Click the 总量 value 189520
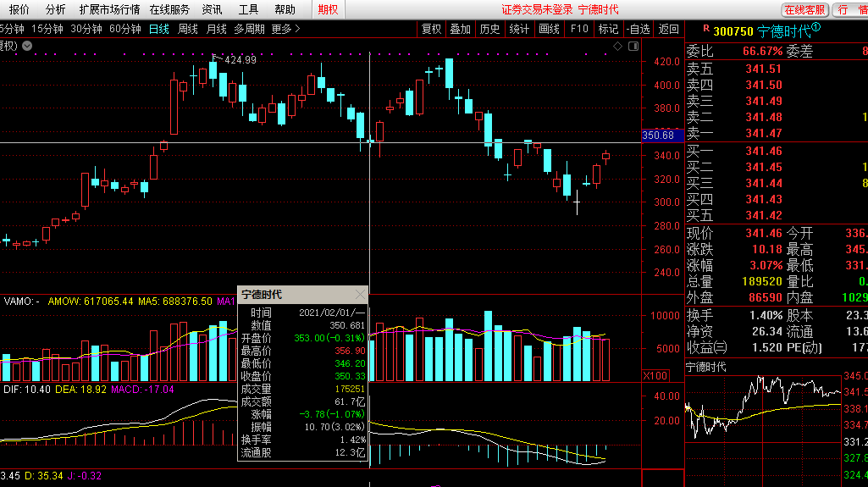The width and height of the screenshot is (868, 487). tap(761, 281)
